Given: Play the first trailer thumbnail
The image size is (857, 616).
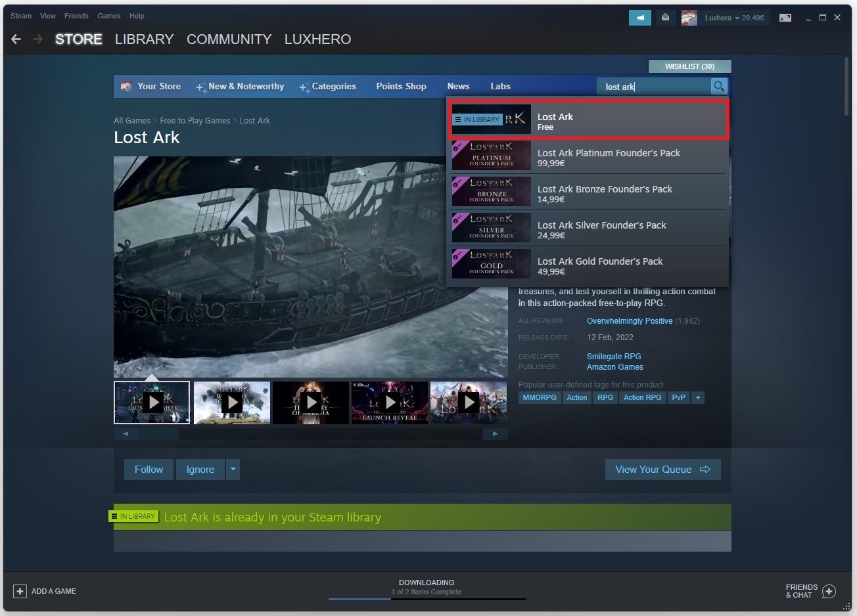Looking at the screenshot, I should (x=152, y=403).
